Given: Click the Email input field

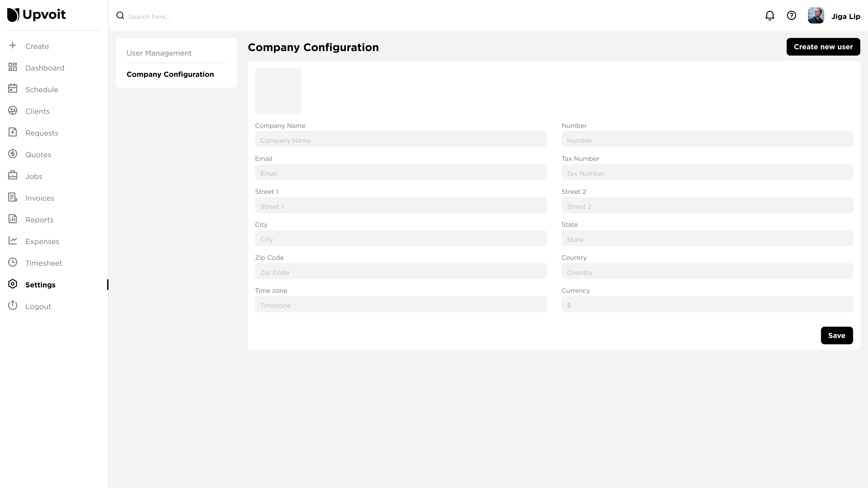Looking at the screenshot, I should click(x=401, y=172).
